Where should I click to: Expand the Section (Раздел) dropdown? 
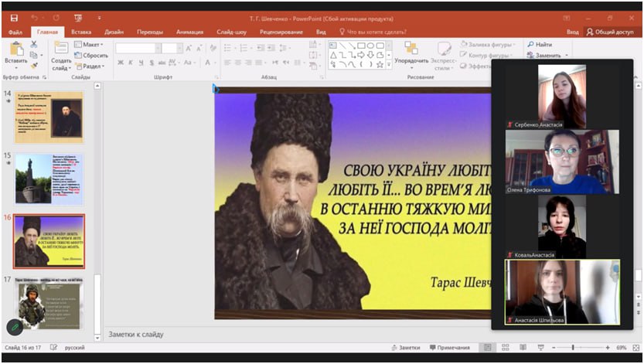(91, 66)
